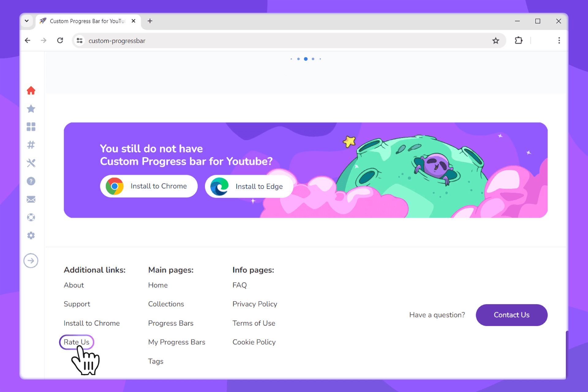
Task: Open the Tags footer link
Action: [156, 361]
